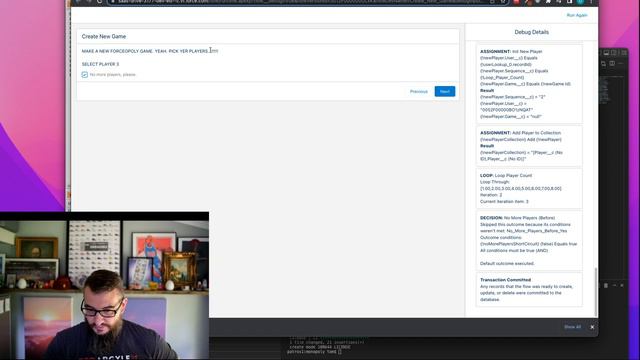
Task: Click the 'Transaction Committed' debug entry
Action: click(529, 289)
